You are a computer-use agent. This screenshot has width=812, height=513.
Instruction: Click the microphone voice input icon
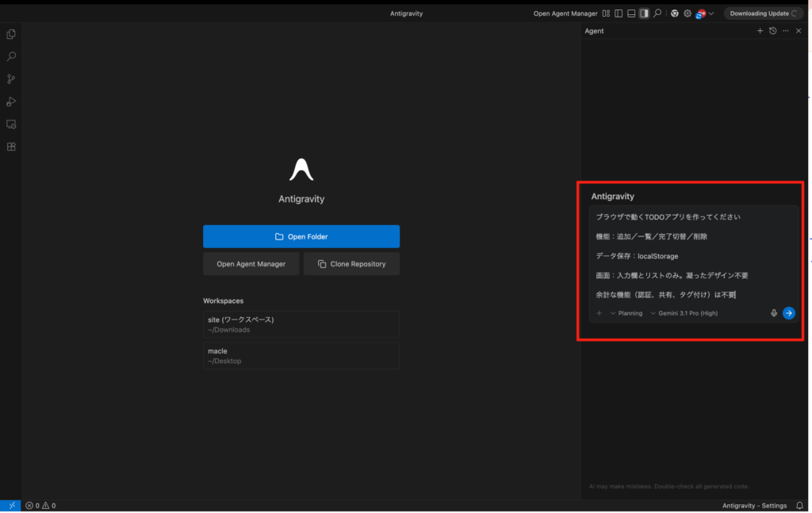774,313
